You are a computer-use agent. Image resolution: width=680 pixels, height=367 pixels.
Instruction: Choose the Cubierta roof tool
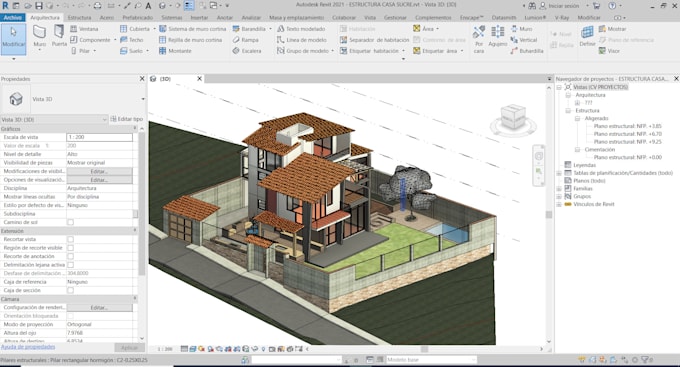[x=135, y=29]
